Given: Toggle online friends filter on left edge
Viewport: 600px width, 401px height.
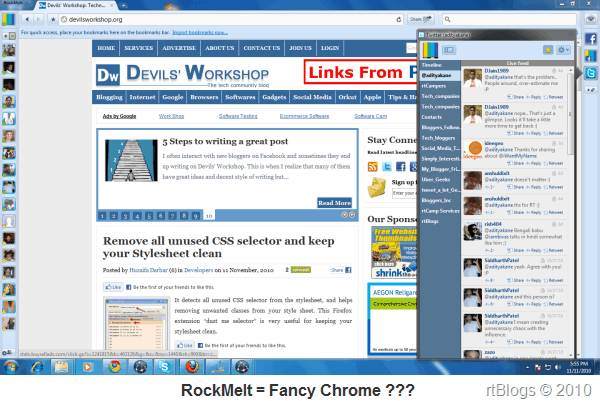Looking at the screenshot, I should pos(12,36).
